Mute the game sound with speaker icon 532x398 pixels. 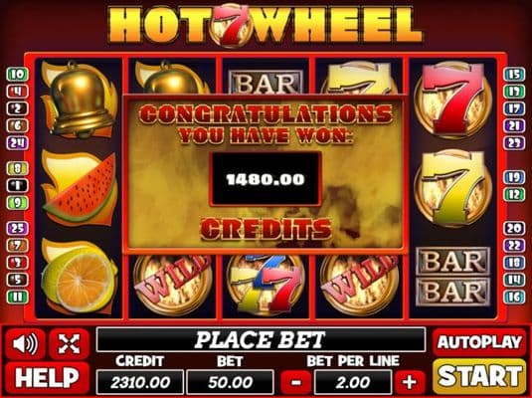25,343
